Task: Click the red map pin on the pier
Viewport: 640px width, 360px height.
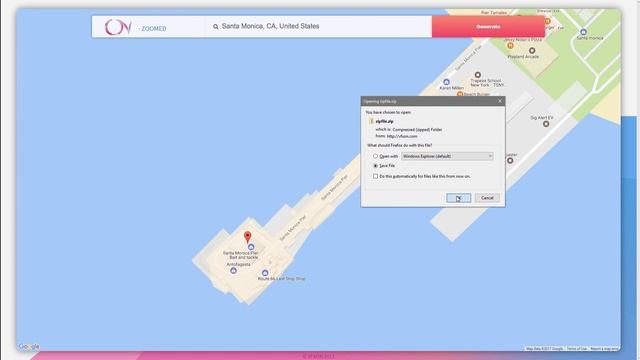Action: 247,237
